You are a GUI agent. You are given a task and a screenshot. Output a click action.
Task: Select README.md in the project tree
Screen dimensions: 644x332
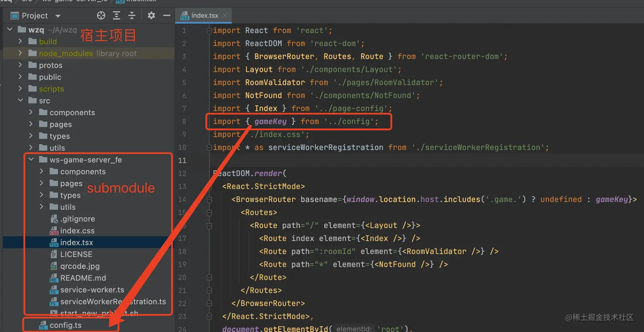[83, 278]
